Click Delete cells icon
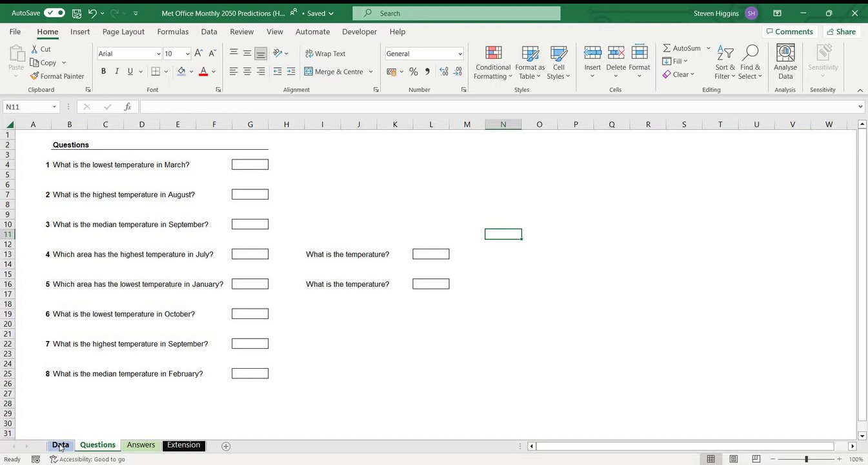 pos(616,63)
